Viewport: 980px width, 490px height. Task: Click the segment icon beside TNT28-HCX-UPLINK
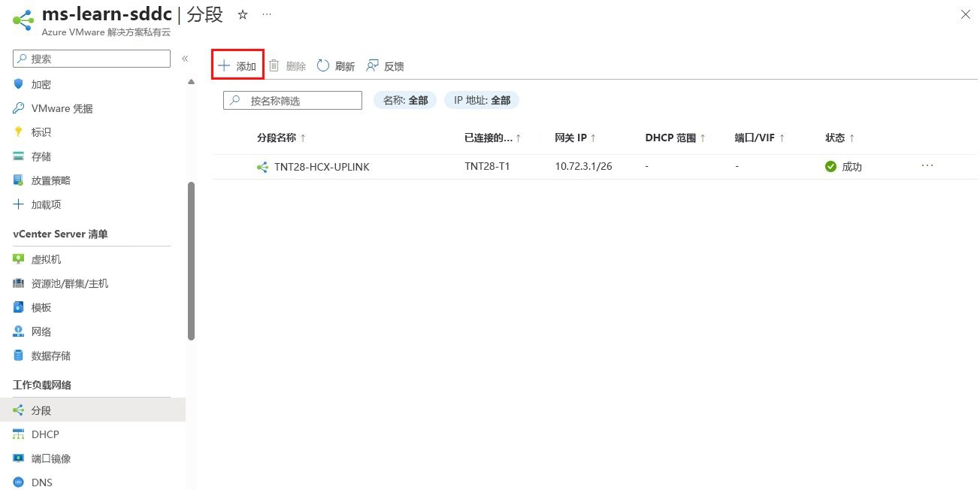(262, 167)
